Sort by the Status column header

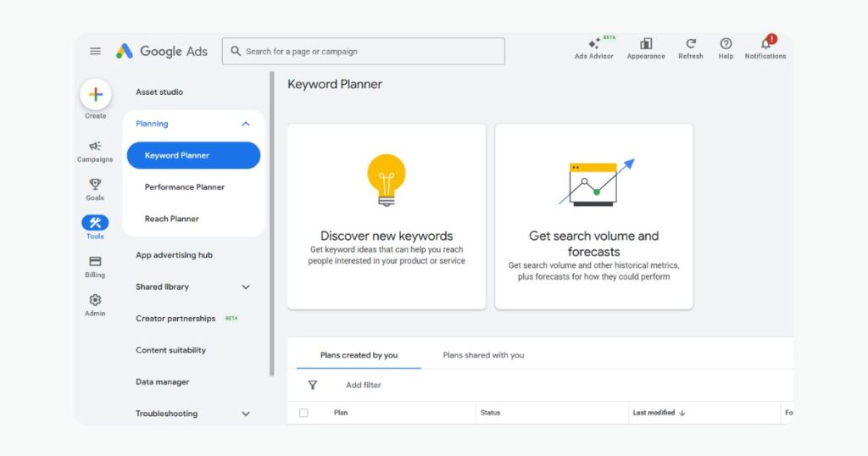[x=491, y=413]
